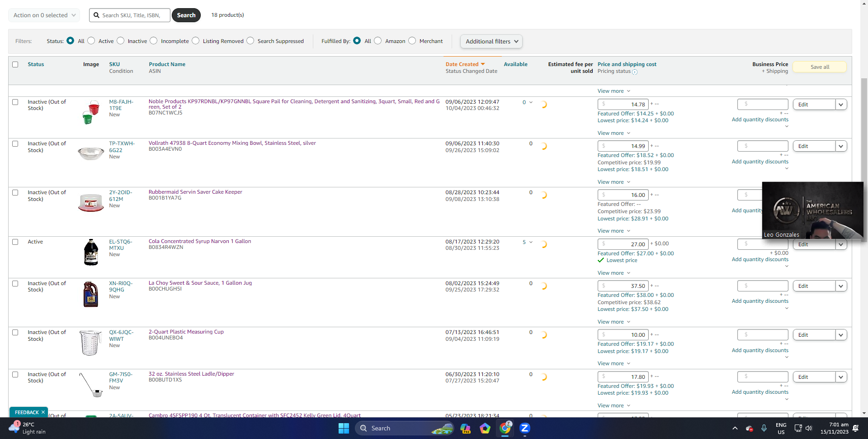Sort by Product Name column header
This screenshot has width=868, height=439.
click(167, 64)
